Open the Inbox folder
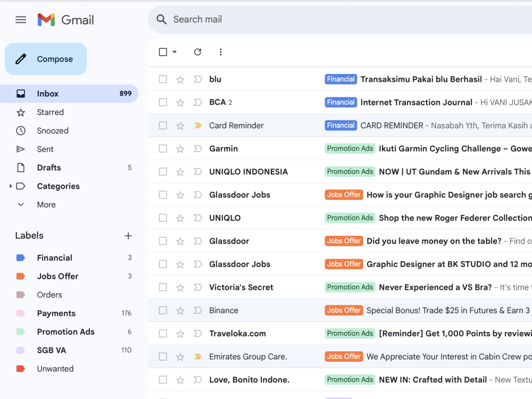The width and height of the screenshot is (532, 399). tap(69, 94)
